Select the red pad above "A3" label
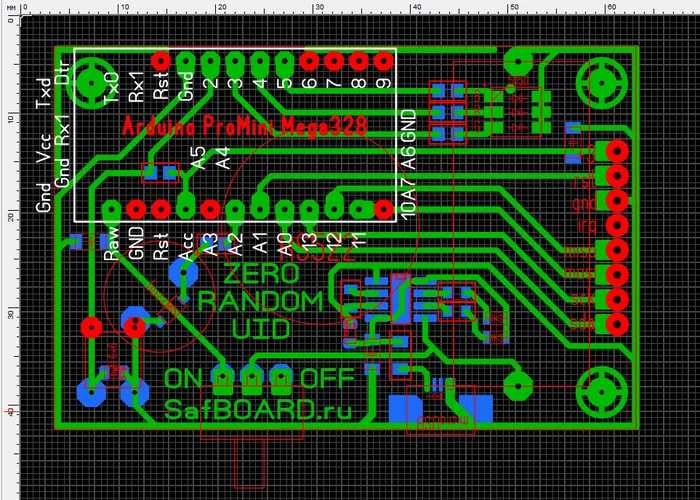 210,209
